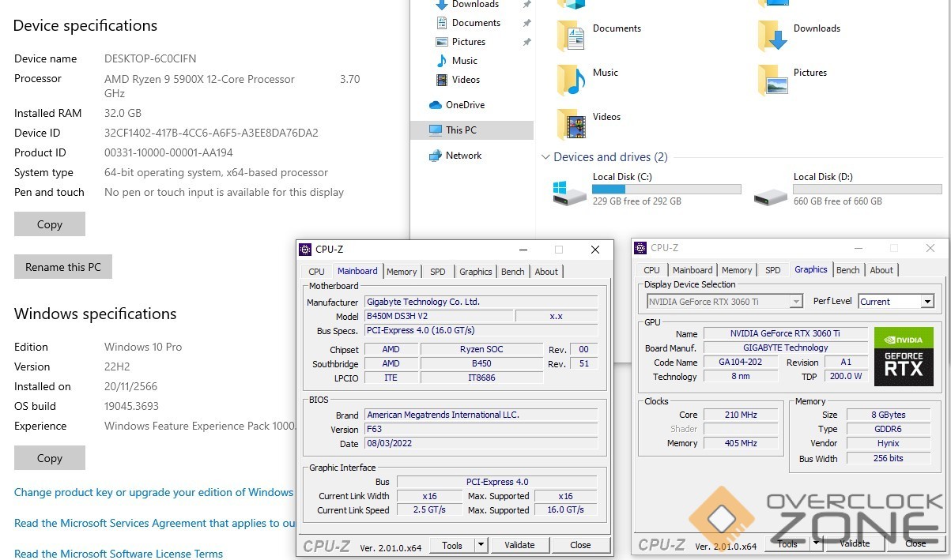The image size is (951, 560).
Task: Click the memory size 8 GBytes field
Action: 890,415
